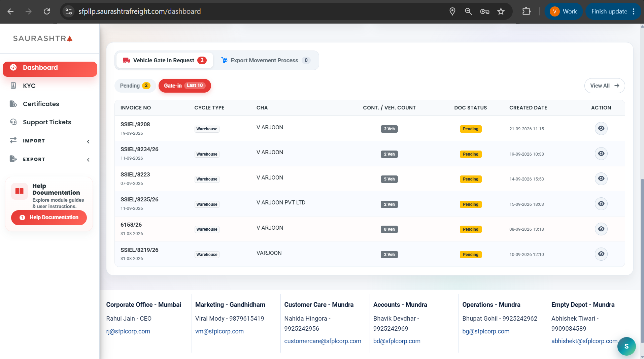The image size is (644, 359).
Task: Open the browser three-dot menu
Action: (634, 11)
